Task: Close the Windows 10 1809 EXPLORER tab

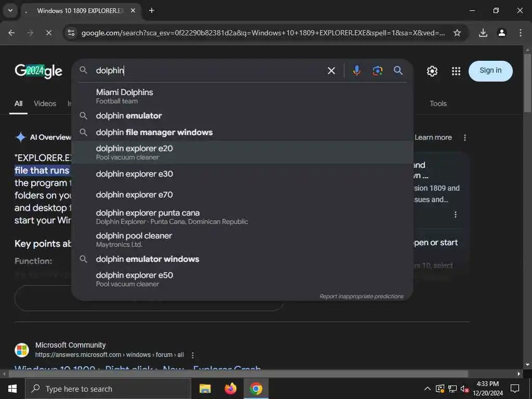Action: 133,10
